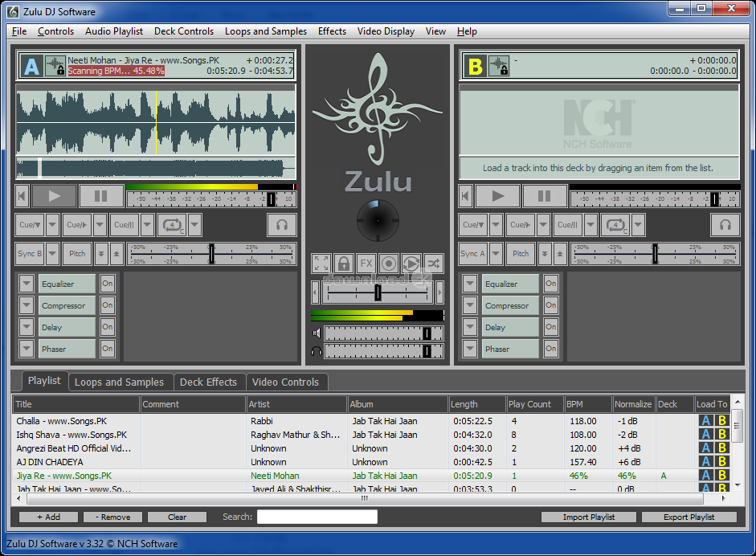
Task: Enable headphone cueing on deck A
Action: tap(281, 225)
